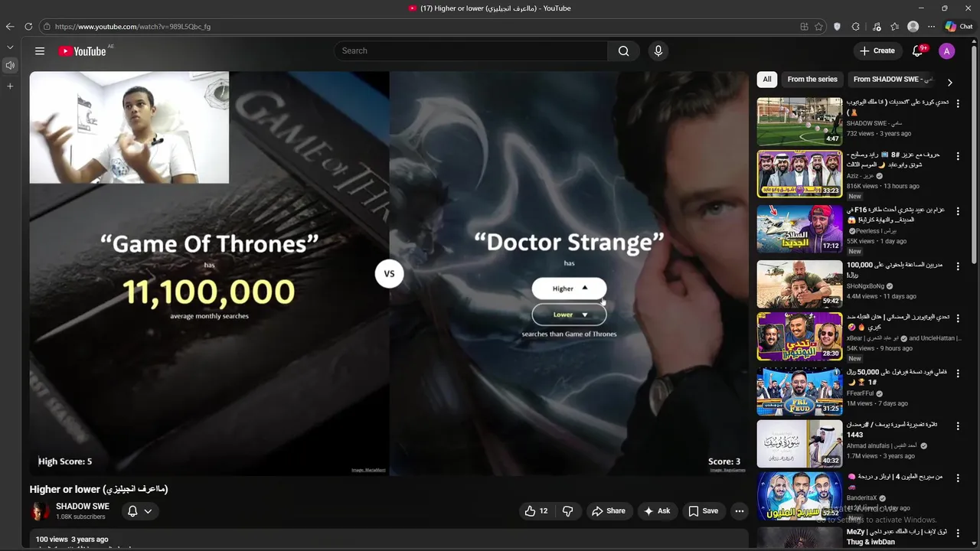Image resolution: width=980 pixels, height=551 pixels.
Task: Open the favorites list icon
Action: pyautogui.click(x=894, y=26)
